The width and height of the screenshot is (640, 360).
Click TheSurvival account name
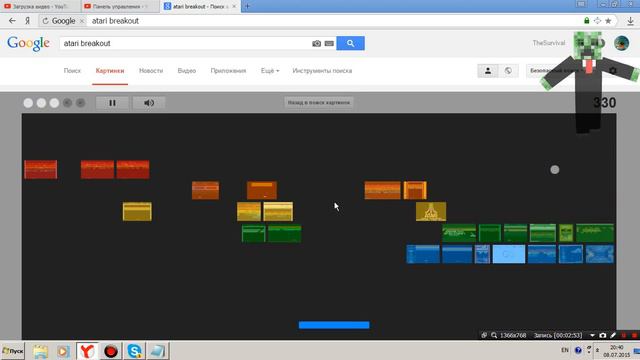click(x=549, y=43)
